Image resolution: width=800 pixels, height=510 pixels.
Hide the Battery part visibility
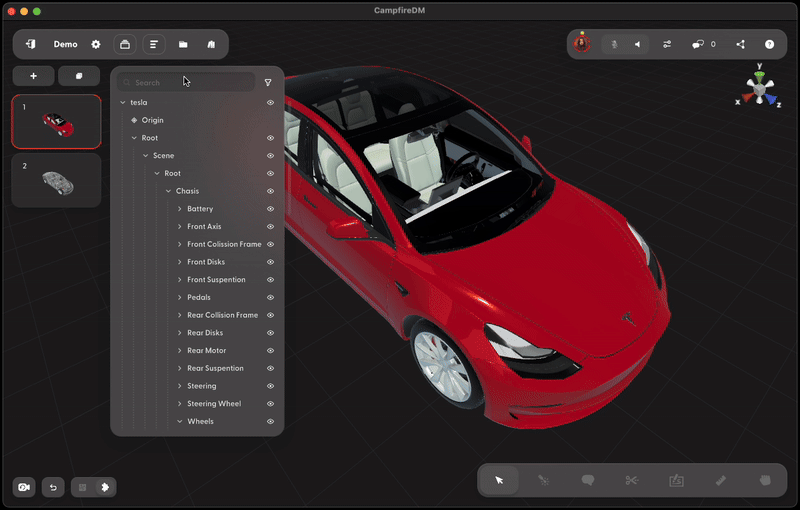tap(270, 209)
